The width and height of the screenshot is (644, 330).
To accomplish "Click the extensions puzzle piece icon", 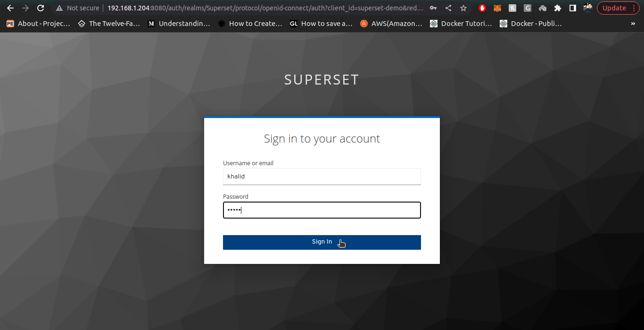I will click(557, 8).
